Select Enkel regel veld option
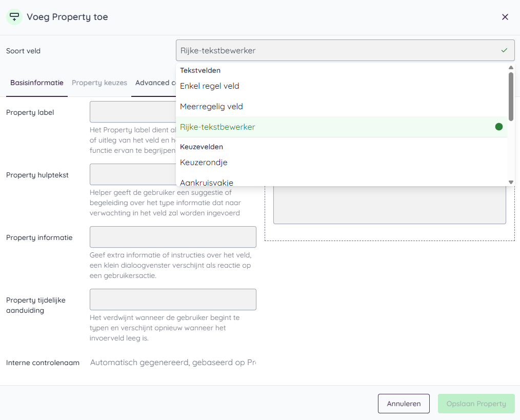This screenshot has height=420, width=520. coord(209,86)
